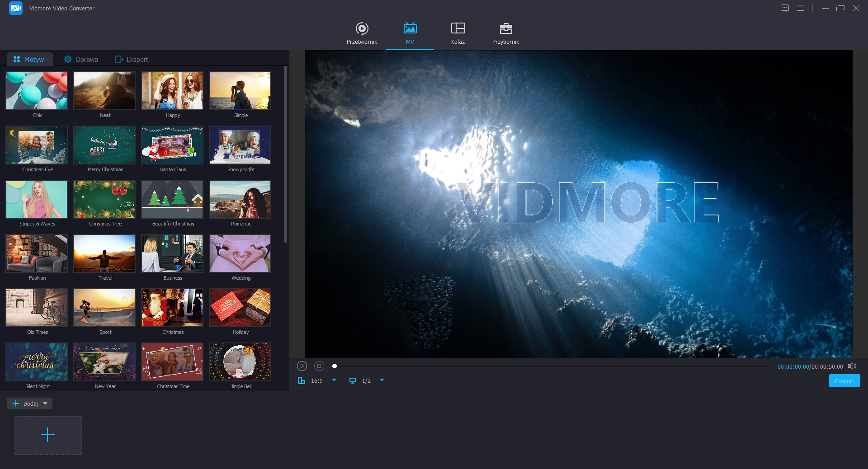Switch to the Oprawa settings tab
The width and height of the screenshot is (868, 469).
coord(81,59)
